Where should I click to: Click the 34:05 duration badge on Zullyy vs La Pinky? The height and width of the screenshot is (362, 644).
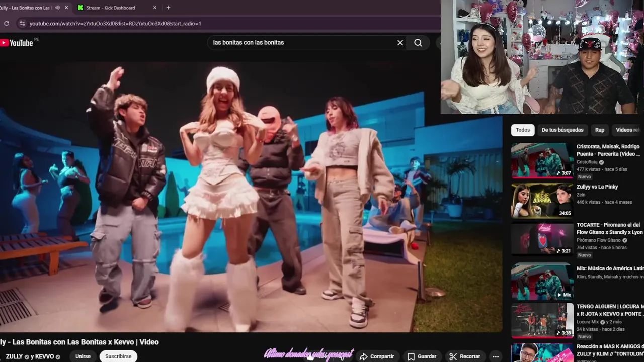point(565,213)
